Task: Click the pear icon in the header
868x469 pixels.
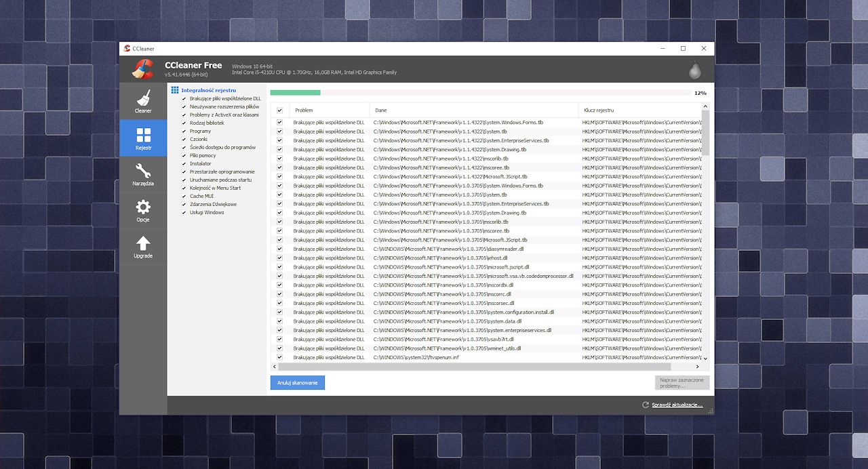Action: pyautogui.click(x=694, y=70)
